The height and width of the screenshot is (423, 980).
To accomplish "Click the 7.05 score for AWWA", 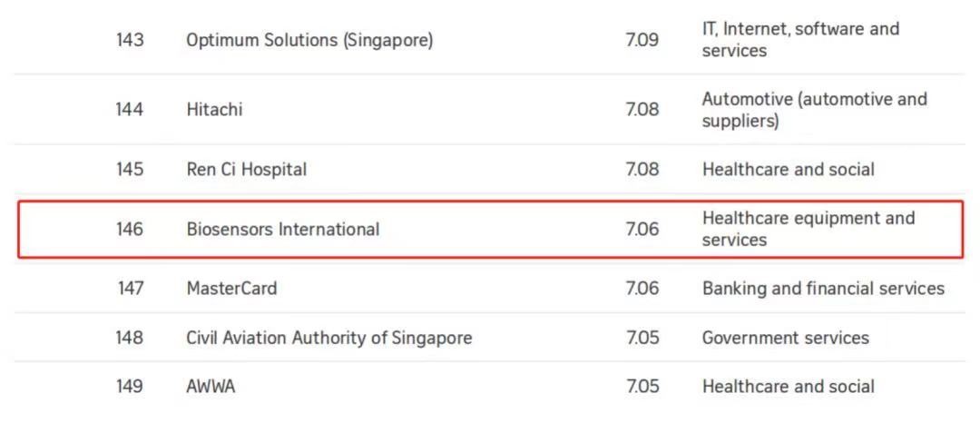I will [x=642, y=387].
